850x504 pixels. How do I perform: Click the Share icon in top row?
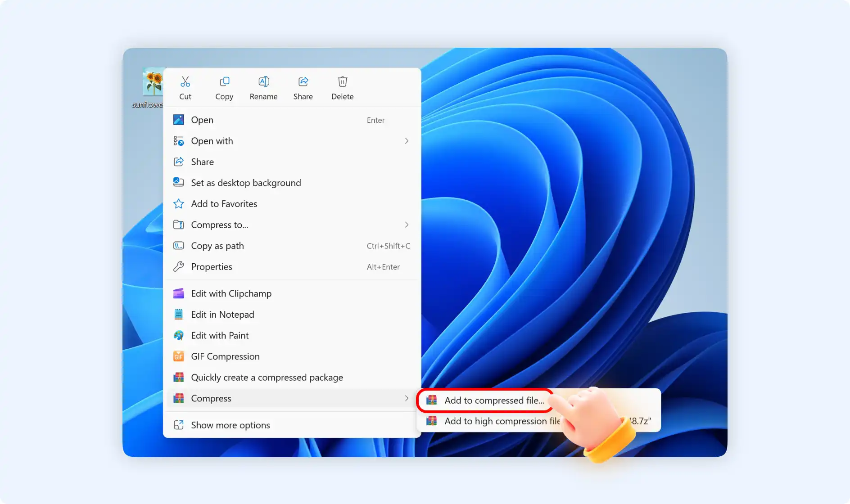pos(303,81)
